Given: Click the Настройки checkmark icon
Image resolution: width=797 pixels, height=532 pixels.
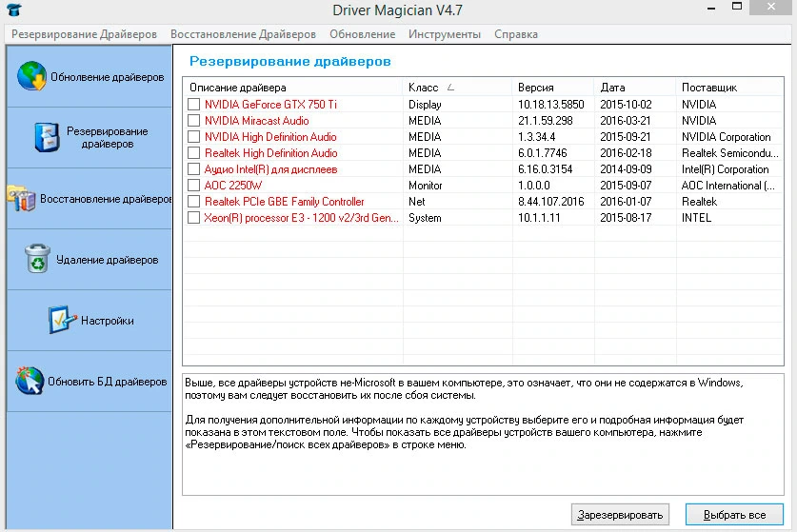Looking at the screenshot, I should [x=62, y=320].
